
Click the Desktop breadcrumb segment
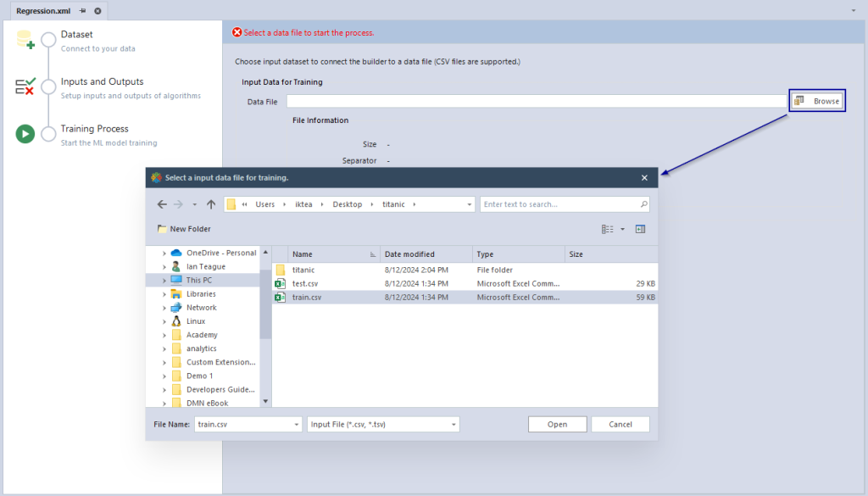tap(347, 204)
